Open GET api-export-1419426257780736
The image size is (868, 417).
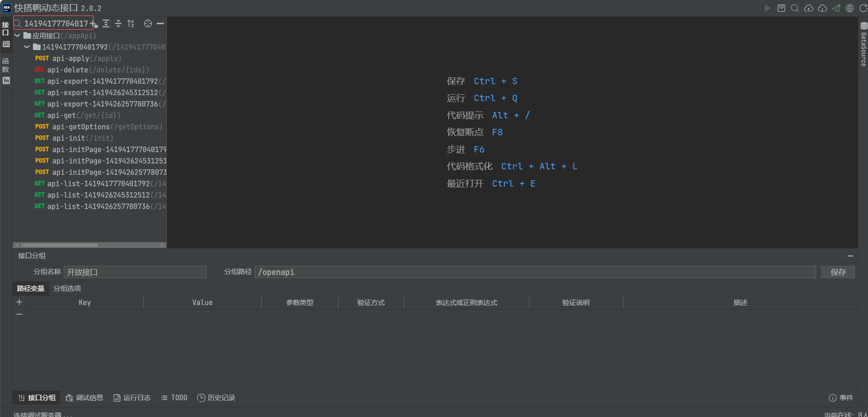tap(90, 104)
